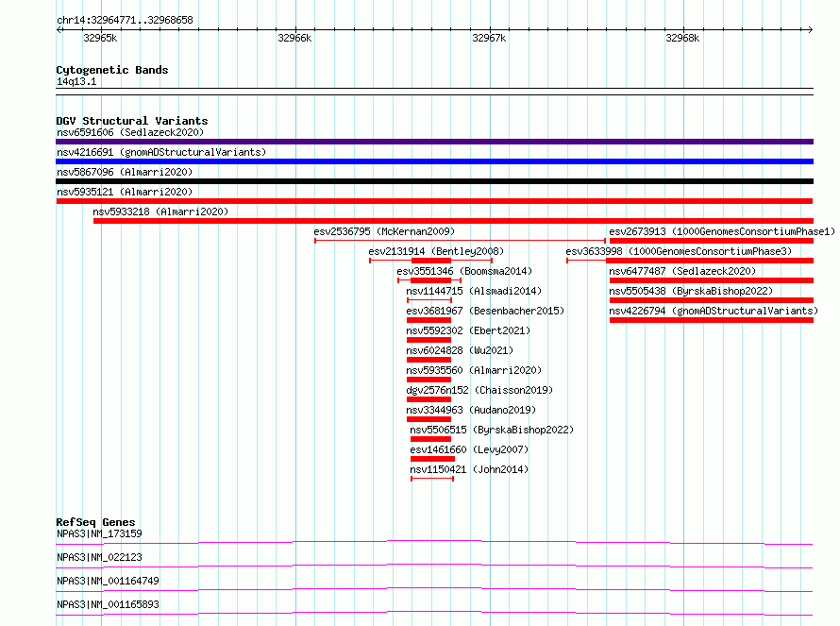This screenshot has height=626, width=840.
Task: Open nsv3344963 (Audano2019) variant label
Action: [x=471, y=410]
